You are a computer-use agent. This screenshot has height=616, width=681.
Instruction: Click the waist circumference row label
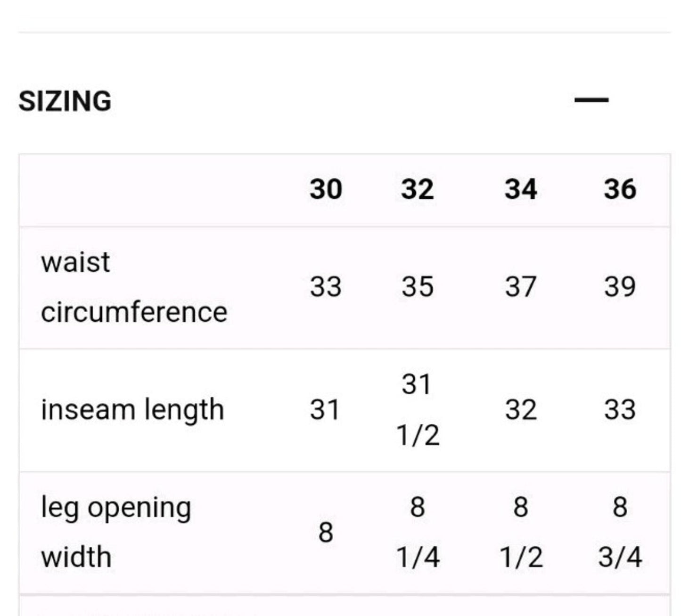(x=134, y=287)
